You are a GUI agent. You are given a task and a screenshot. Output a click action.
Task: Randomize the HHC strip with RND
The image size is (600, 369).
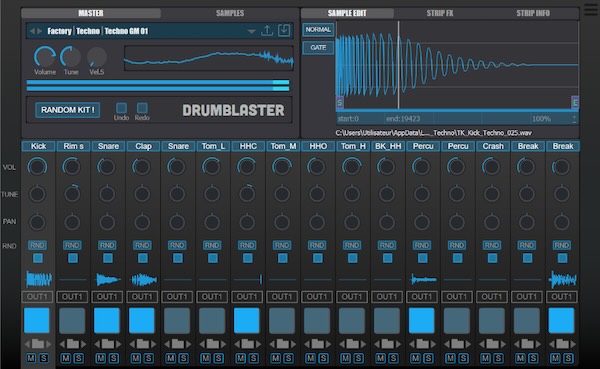[247, 245]
